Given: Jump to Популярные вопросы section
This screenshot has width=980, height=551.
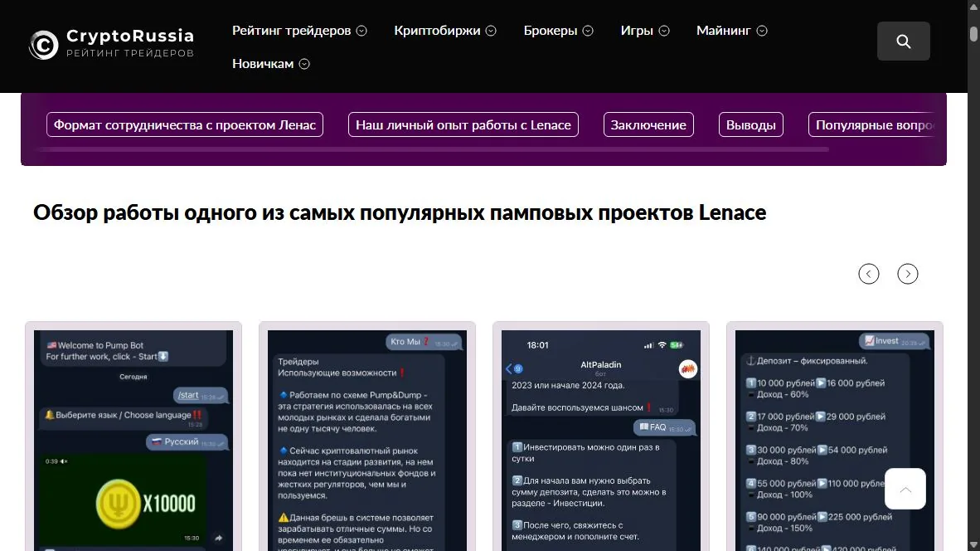Looking at the screenshot, I should [x=874, y=124].
